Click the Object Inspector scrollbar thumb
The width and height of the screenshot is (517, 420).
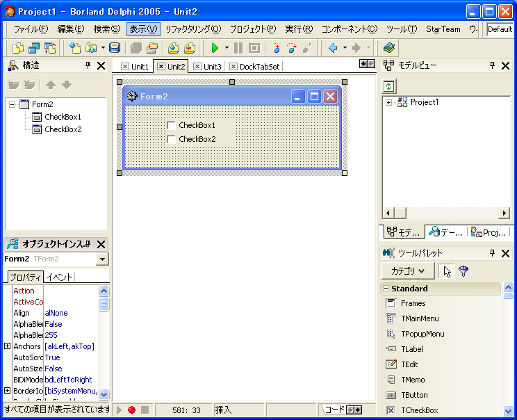(104, 304)
